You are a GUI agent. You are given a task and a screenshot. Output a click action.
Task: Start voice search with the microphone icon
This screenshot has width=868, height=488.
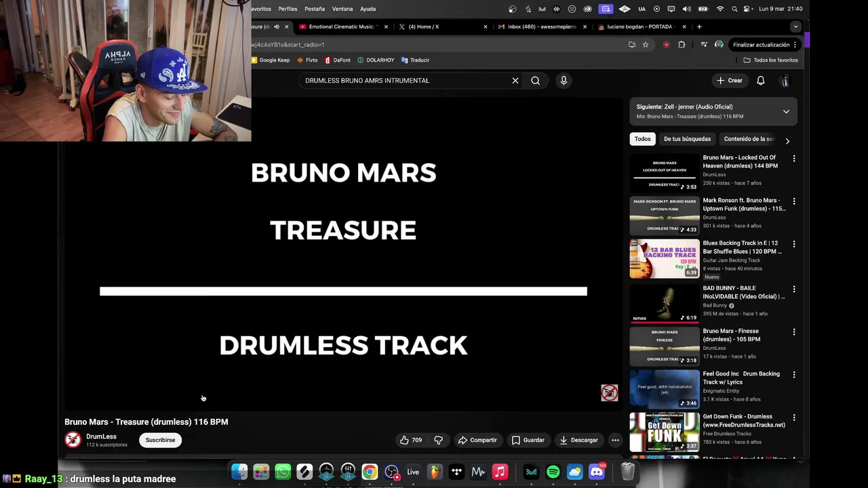[564, 81]
